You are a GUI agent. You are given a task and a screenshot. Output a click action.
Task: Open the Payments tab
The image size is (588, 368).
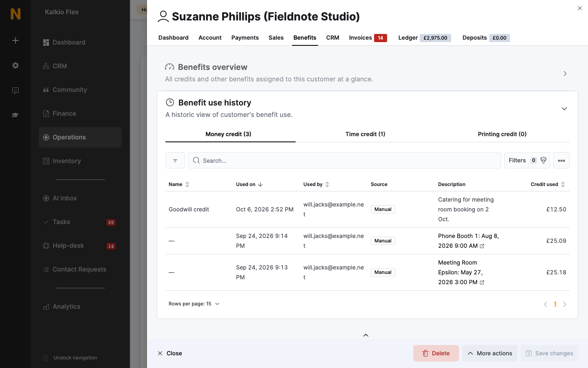pyautogui.click(x=245, y=38)
